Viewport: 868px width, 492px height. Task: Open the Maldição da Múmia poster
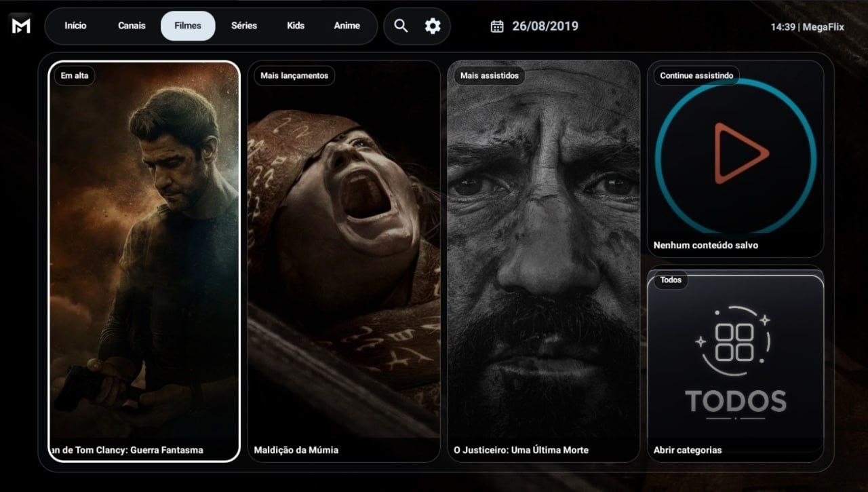[344, 261]
